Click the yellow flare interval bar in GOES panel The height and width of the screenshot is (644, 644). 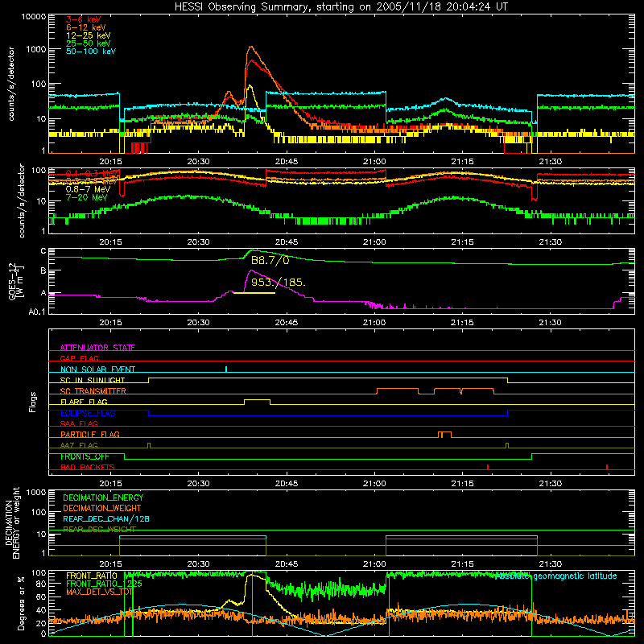point(254,293)
